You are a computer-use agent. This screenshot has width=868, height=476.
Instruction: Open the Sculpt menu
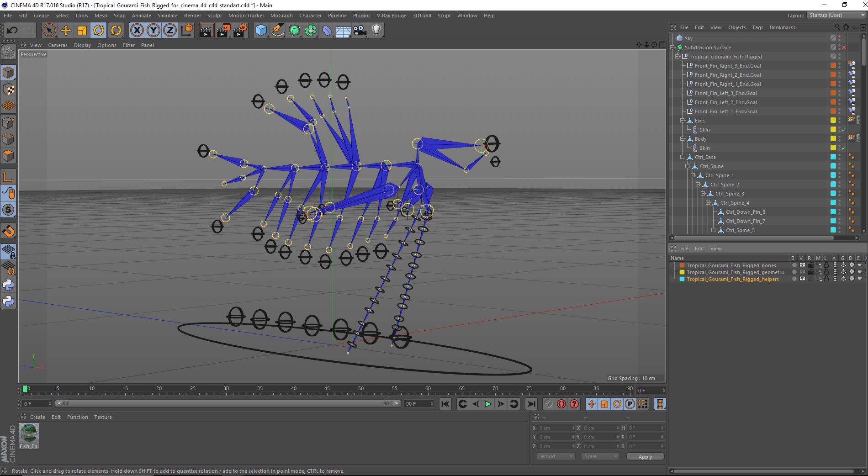pos(214,16)
